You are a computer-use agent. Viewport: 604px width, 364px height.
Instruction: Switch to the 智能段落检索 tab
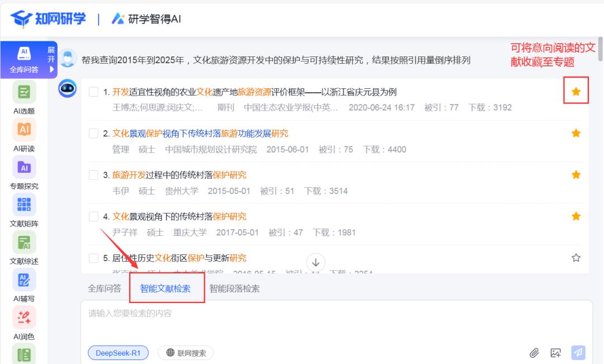tap(234, 289)
